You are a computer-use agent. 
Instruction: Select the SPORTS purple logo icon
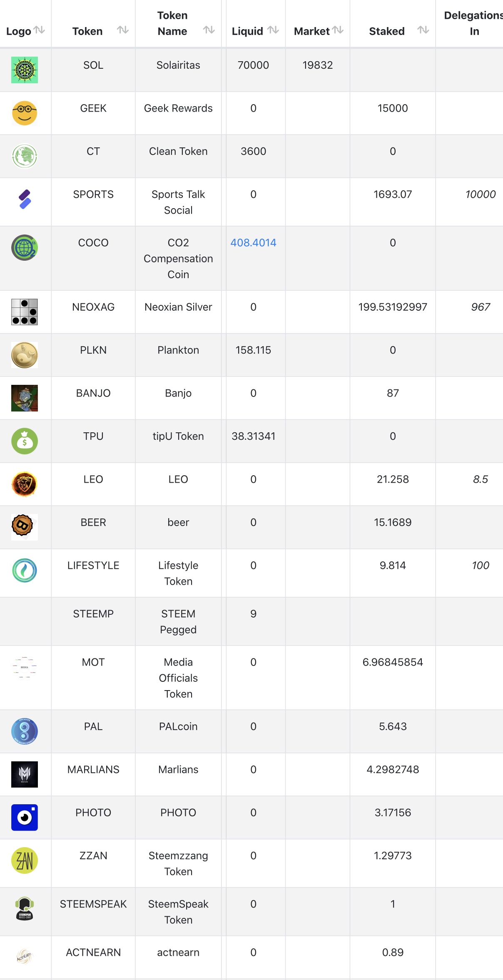(x=25, y=199)
